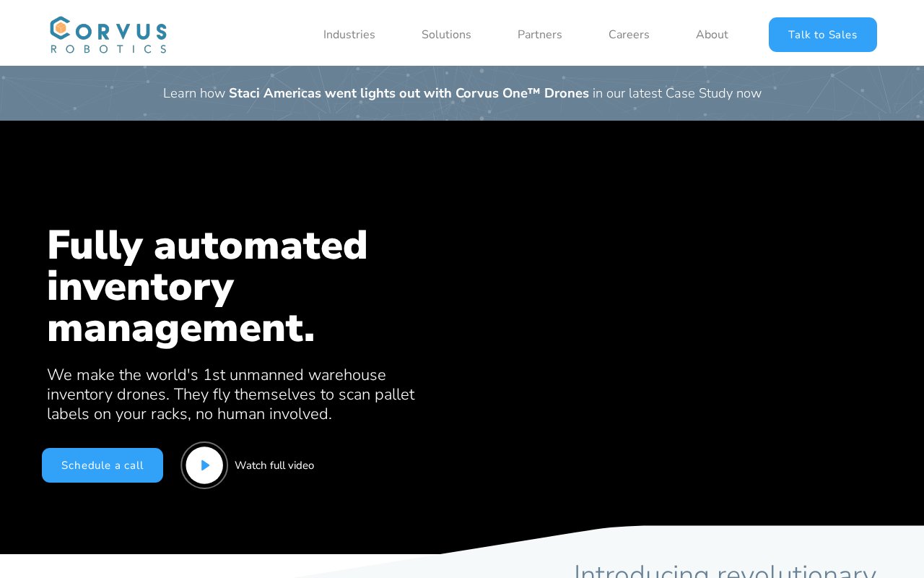
Task: Click the Schedule a call button
Action: 103,465
